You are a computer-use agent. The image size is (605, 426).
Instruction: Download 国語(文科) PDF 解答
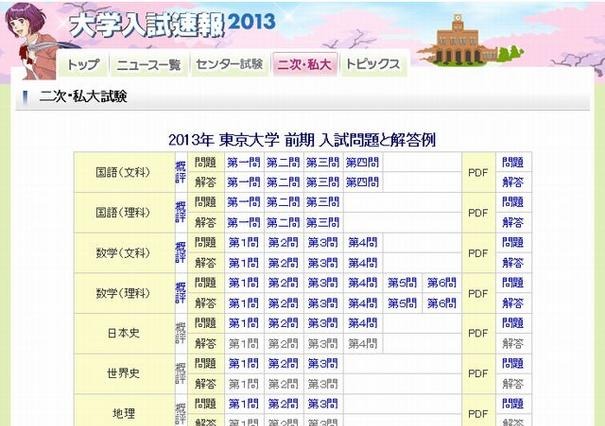point(513,182)
